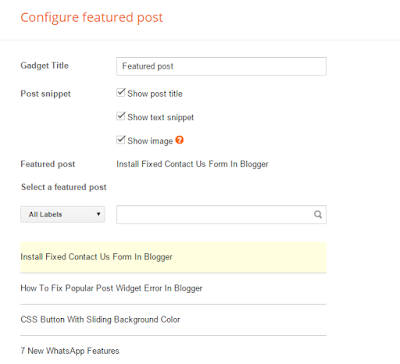
Task: Uncheck the Show text snippet checkbox
Action: 121,116
